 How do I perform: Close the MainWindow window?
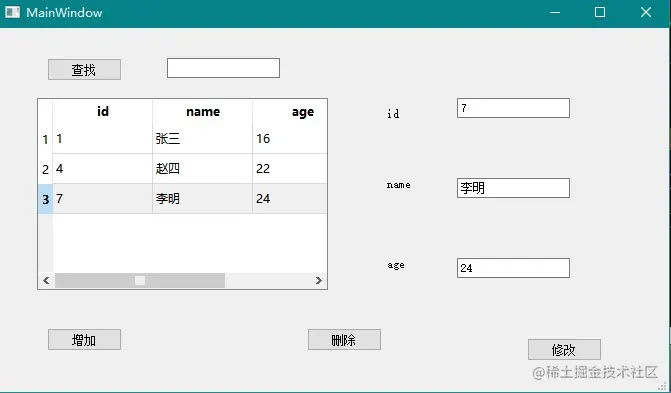pyautogui.click(x=646, y=12)
